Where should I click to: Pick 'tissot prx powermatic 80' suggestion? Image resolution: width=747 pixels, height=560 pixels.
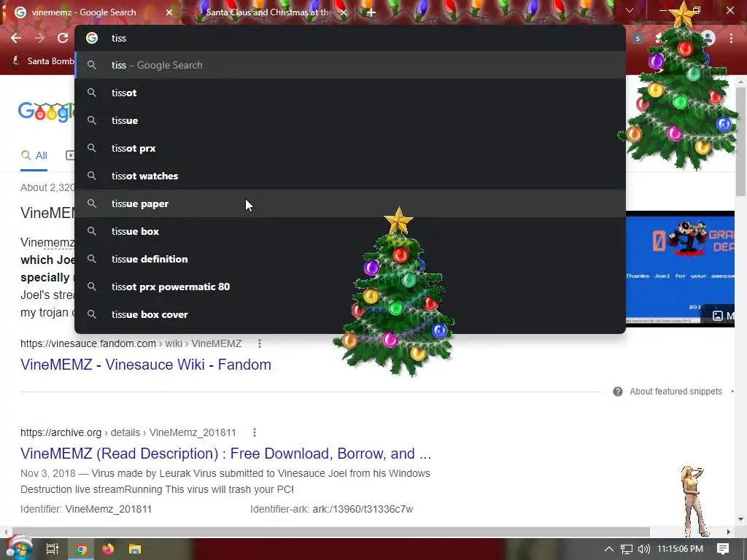pyautogui.click(x=350, y=287)
